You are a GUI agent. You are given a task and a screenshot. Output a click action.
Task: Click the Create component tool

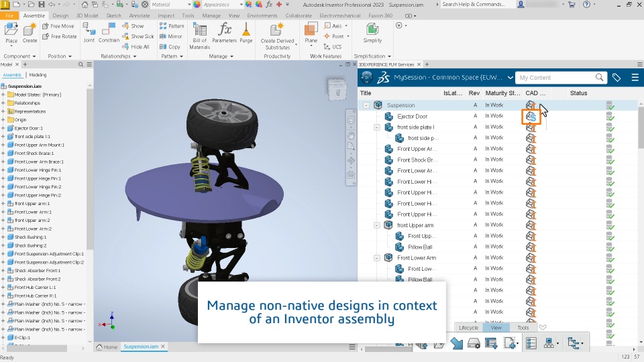[30, 33]
